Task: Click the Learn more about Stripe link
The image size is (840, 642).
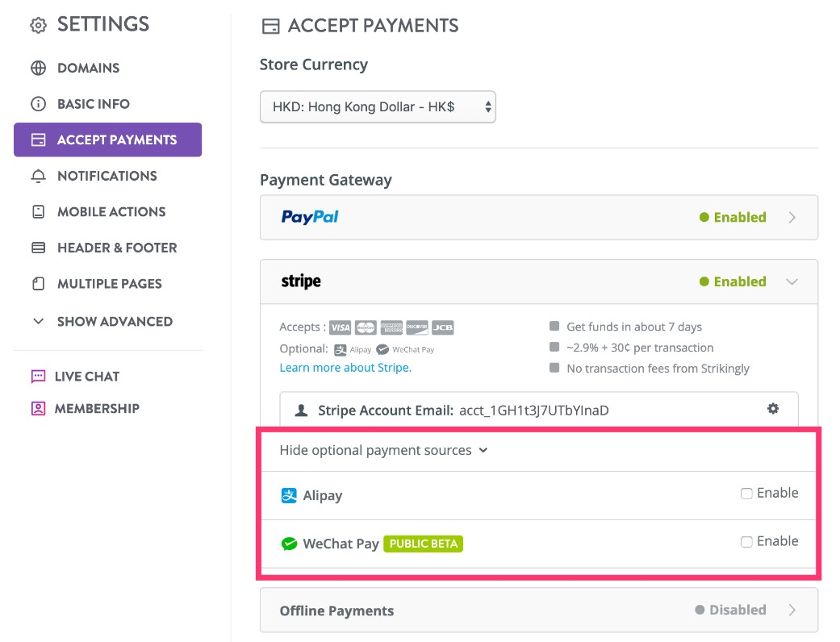Action: [x=345, y=367]
